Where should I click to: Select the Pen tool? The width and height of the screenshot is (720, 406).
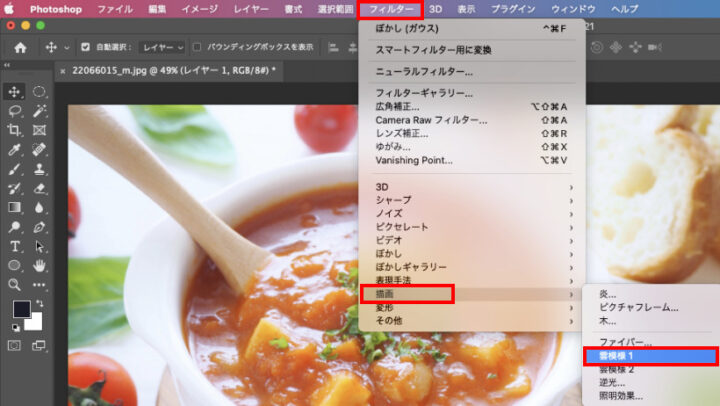point(39,227)
